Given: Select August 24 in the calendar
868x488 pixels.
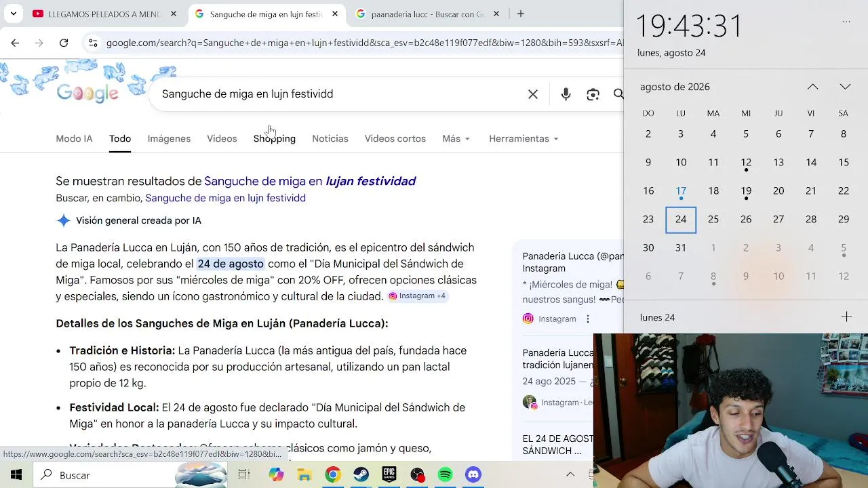Looking at the screenshot, I should click(681, 220).
